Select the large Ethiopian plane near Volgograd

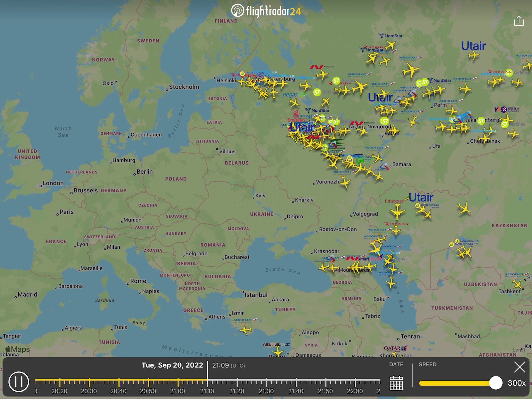pos(398,211)
